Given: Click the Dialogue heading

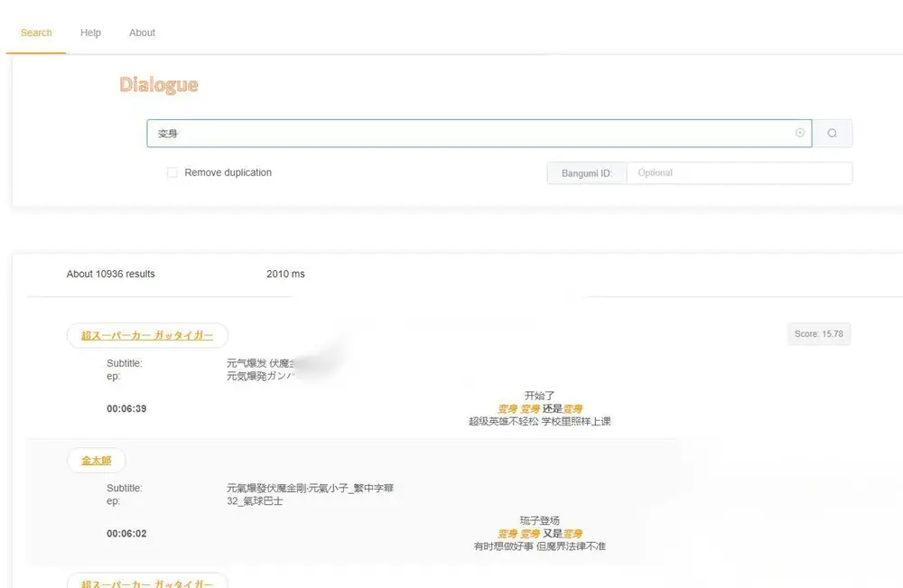Looking at the screenshot, I should [x=159, y=85].
